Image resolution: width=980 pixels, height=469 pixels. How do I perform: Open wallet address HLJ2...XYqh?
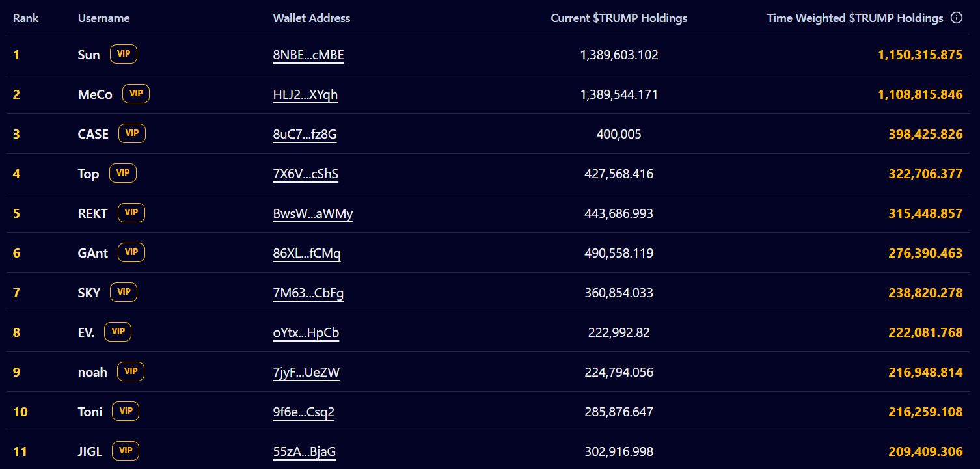click(x=305, y=94)
